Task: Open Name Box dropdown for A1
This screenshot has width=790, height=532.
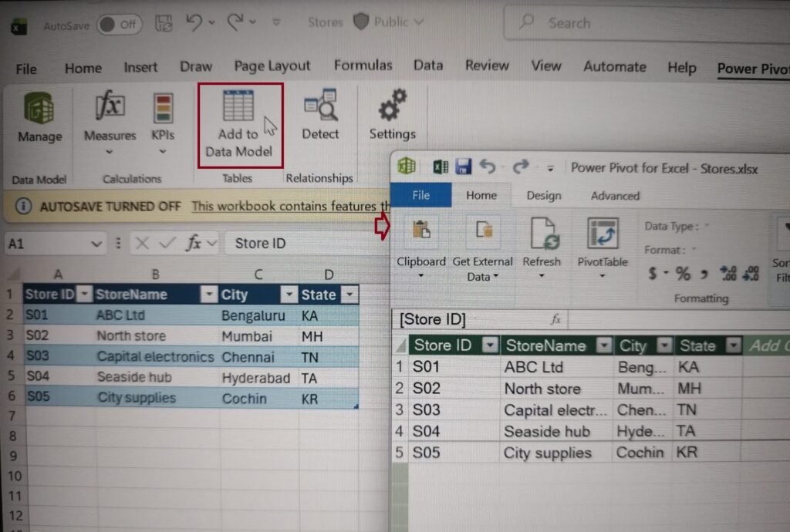Action: [x=96, y=244]
